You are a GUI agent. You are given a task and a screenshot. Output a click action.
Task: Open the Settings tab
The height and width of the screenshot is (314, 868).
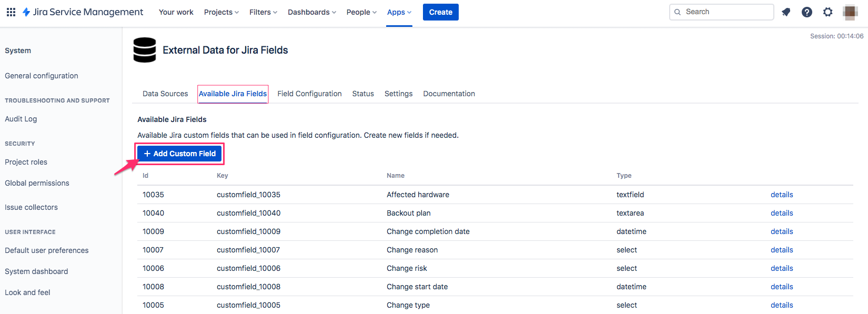(x=398, y=94)
